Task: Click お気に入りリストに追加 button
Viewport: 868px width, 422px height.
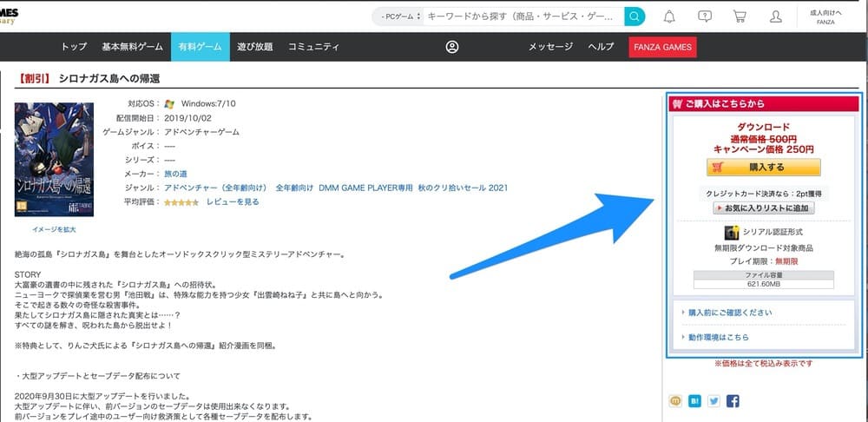Action: pyautogui.click(x=763, y=208)
